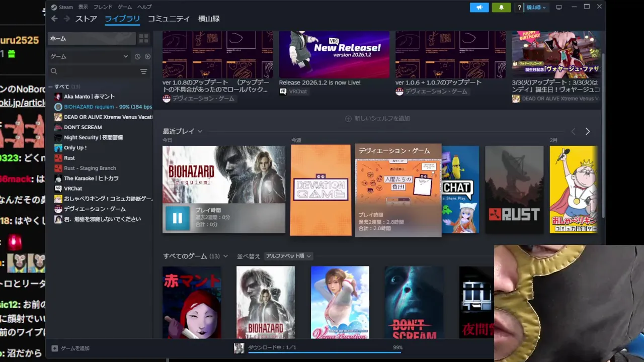Select デヴィエーション・ゲーム in game list

90,209
